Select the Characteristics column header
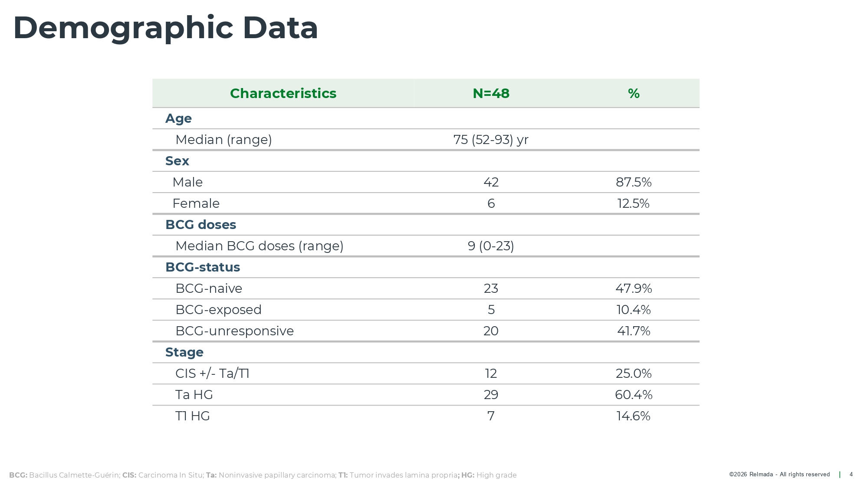Screen dimensions: 868x488 point(283,93)
